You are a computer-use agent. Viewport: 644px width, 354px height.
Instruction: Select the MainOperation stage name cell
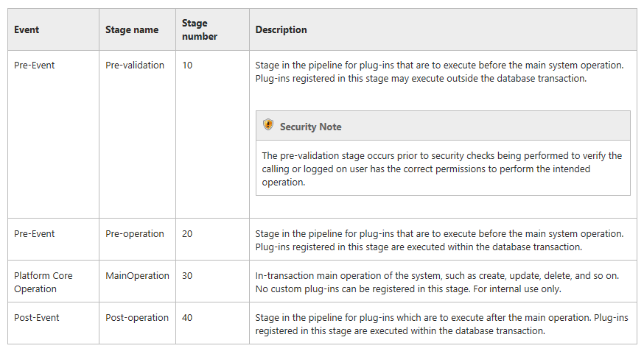point(137,275)
